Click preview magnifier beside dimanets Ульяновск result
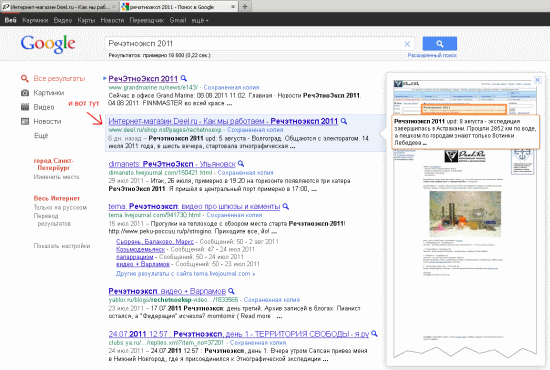The height and width of the screenshot is (370, 550). [x=241, y=163]
